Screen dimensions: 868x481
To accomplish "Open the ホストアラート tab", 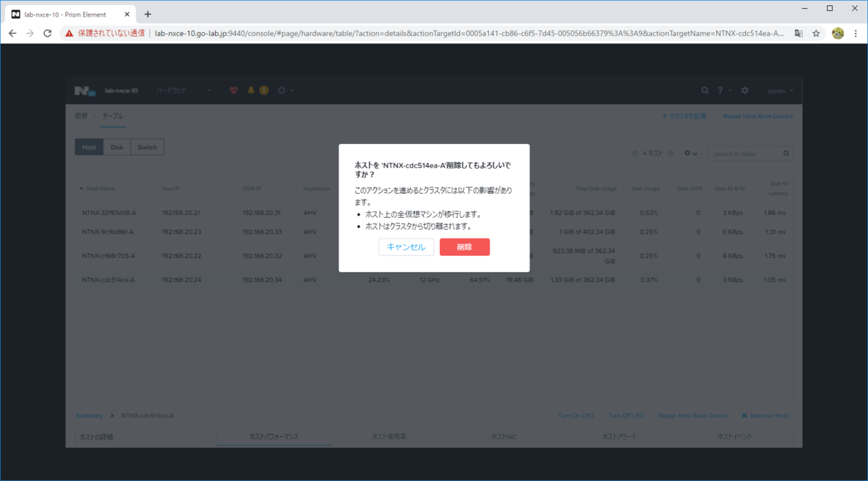I will point(621,437).
